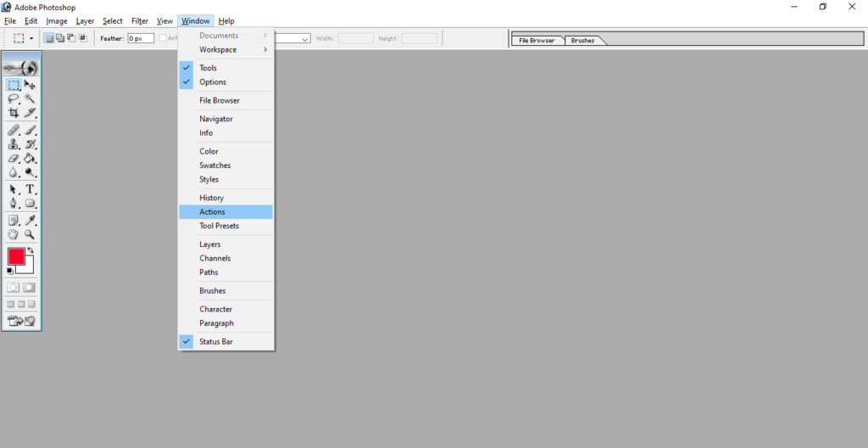Switch to the Brushes tab in the palette well
This screenshot has height=448, width=868.
pos(583,41)
